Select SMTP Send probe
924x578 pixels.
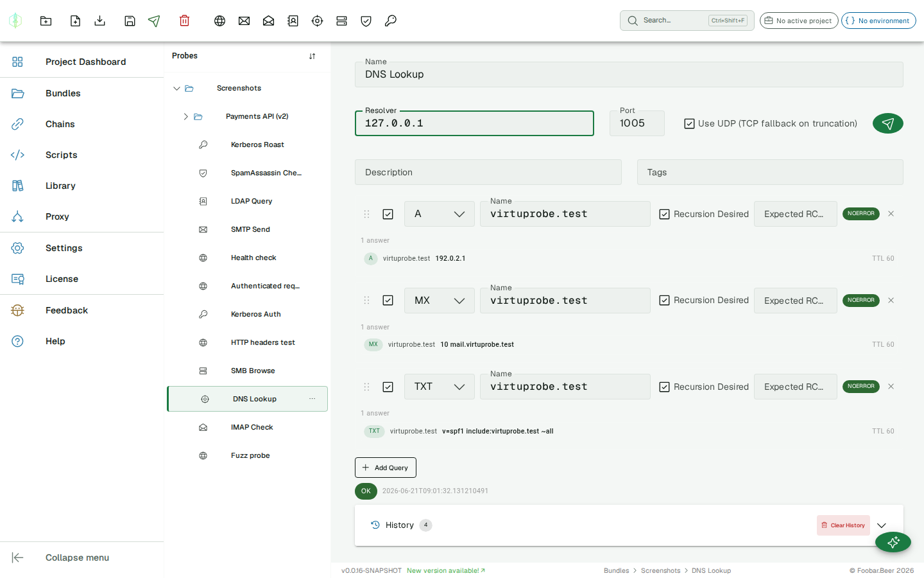click(x=248, y=229)
